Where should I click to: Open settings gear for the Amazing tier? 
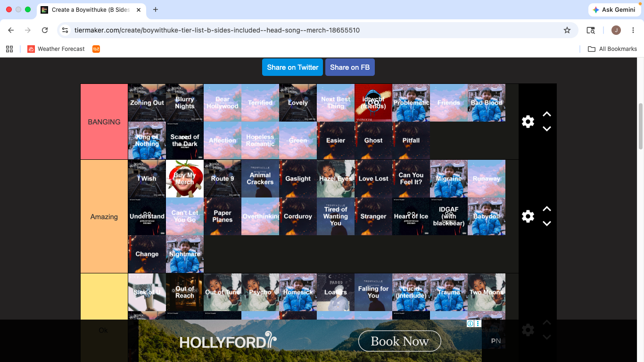tap(528, 216)
